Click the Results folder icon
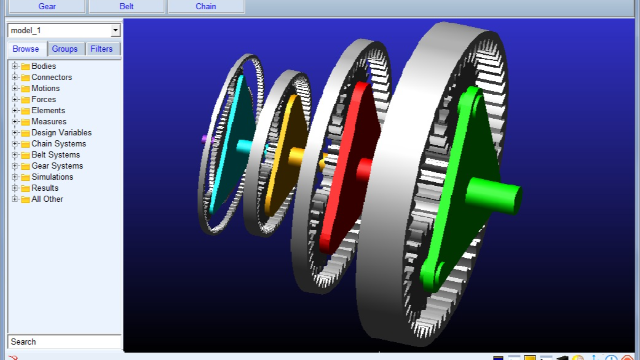Viewport: 640px width, 360px height. (x=25, y=188)
